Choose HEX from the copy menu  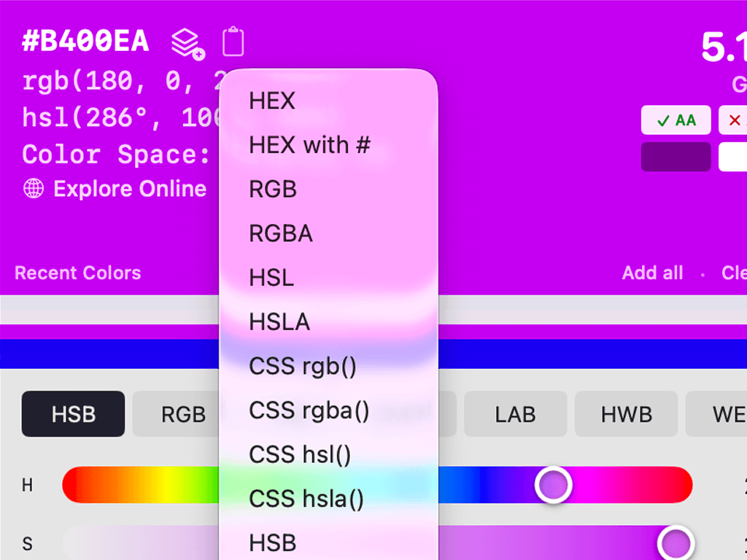pyautogui.click(x=272, y=101)
